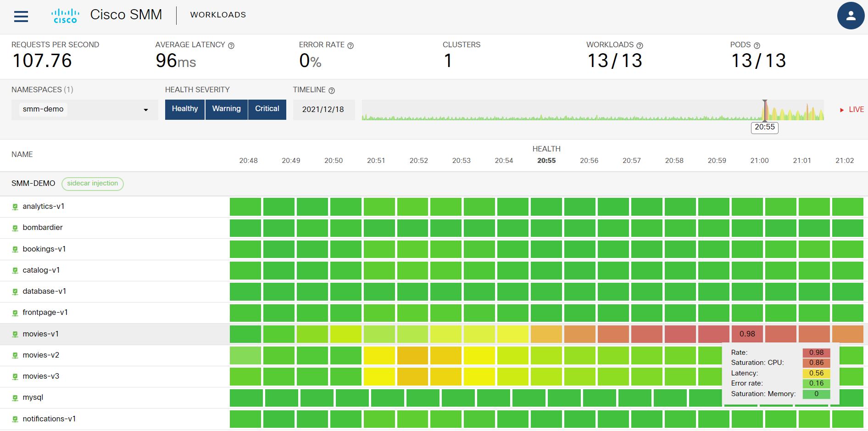This screenshot has width=868, height=431.
Task: Open the analytics-v1 workload
Action: (x=44, y=207)
